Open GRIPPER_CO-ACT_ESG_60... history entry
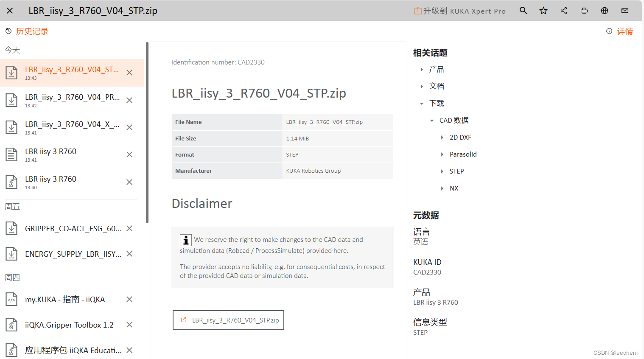 coord(73,229)
